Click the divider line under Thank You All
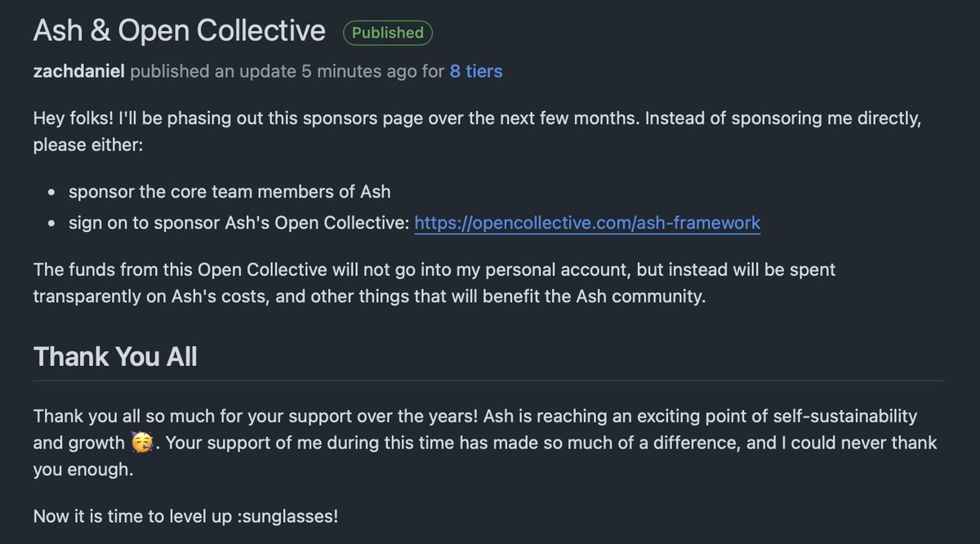 [490, 381]
